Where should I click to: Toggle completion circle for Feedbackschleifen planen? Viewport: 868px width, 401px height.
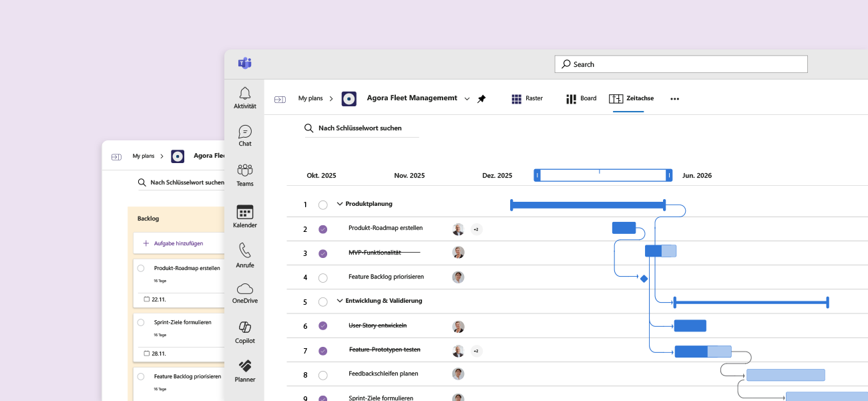pos(323,375)
